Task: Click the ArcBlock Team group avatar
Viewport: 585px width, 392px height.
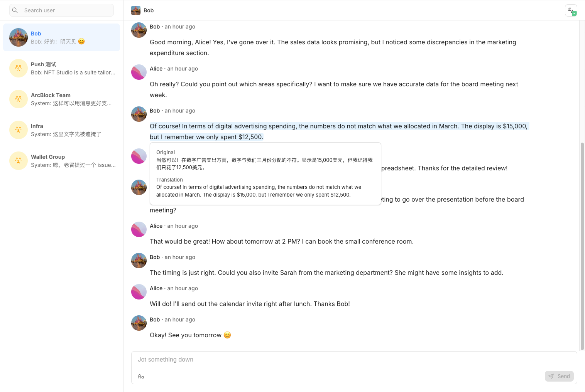Action: click(19, 99)
